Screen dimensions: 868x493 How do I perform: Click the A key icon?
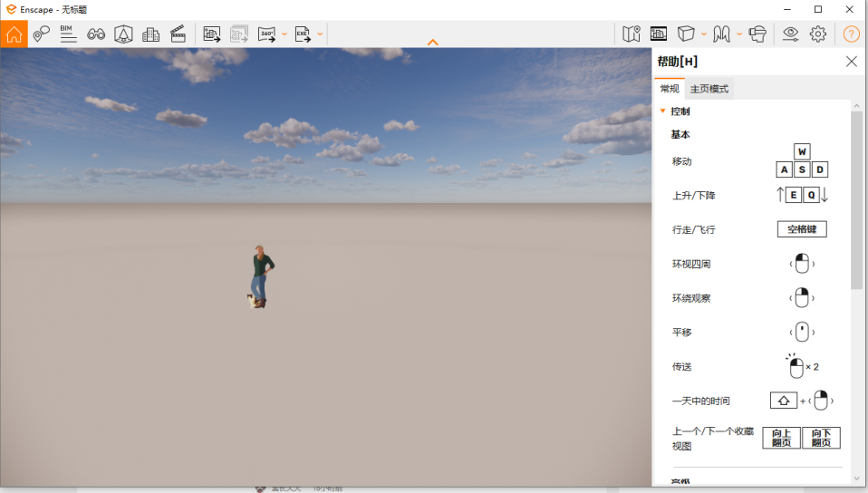coord(785,169)
